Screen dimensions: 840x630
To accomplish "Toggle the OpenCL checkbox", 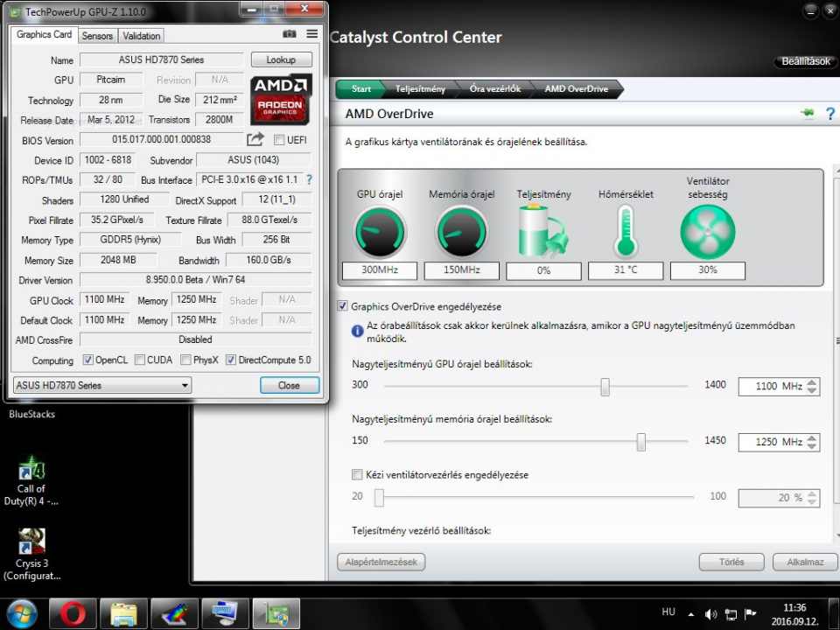I will pos(88,360).
